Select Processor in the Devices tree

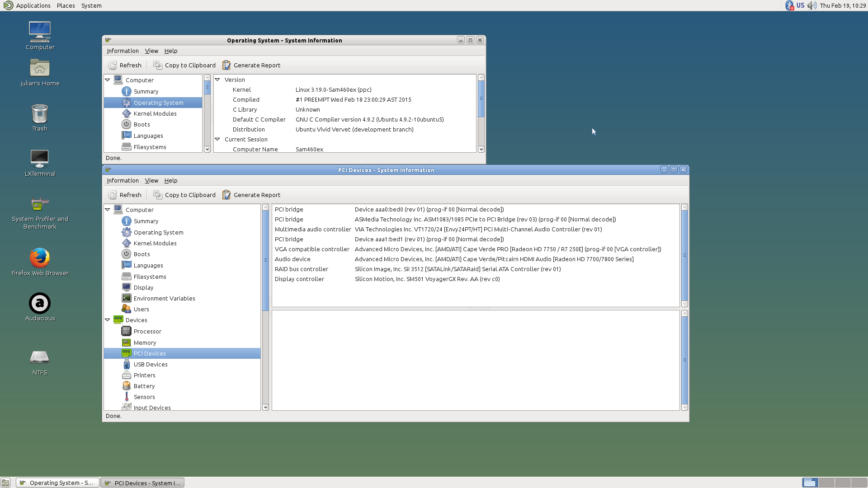click(147, 331)
